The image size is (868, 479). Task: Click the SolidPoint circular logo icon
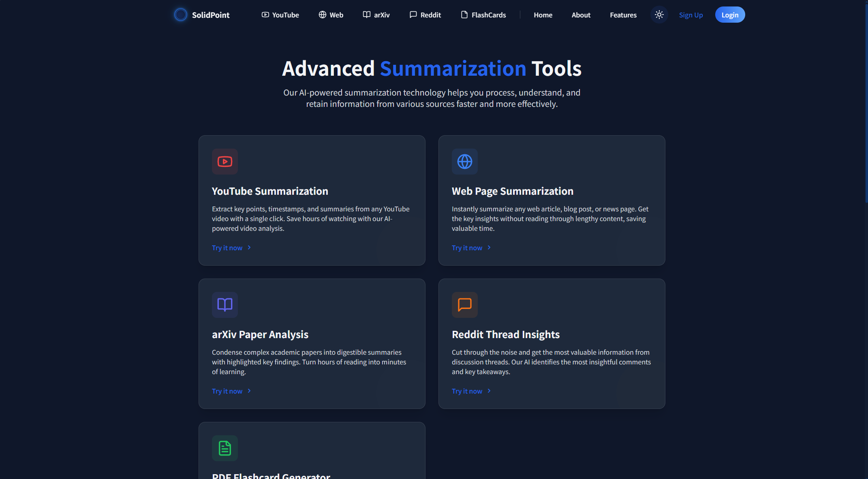(181, 15)
